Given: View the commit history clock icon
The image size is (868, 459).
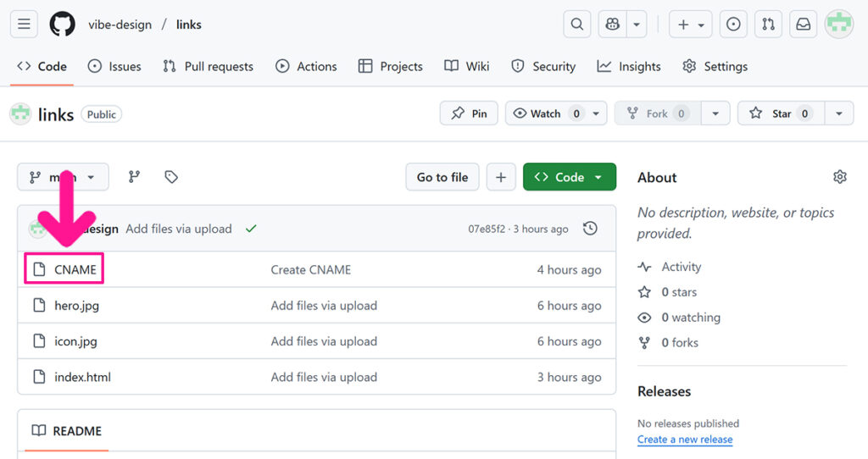Looking at the screenshot, I should pos(591,229).
